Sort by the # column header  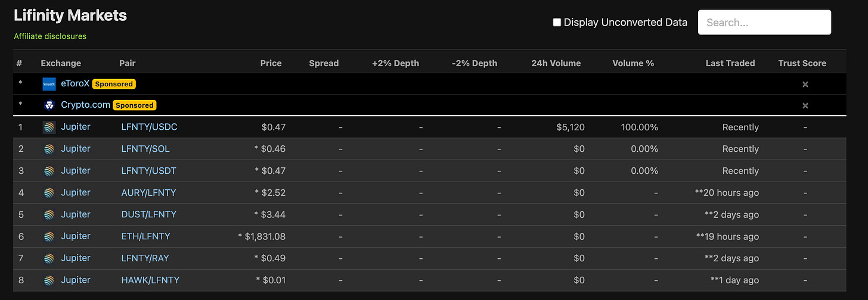[x=20, y=63]
